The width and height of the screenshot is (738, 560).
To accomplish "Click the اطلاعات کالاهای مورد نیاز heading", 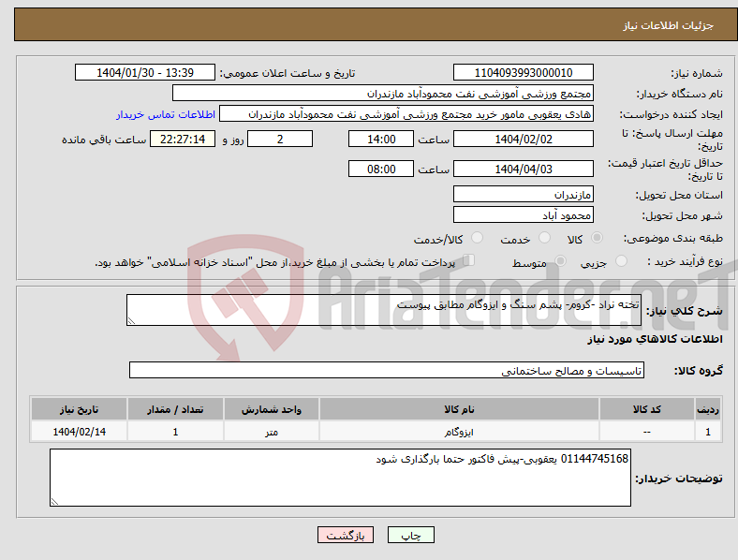I will coord(655,339).
